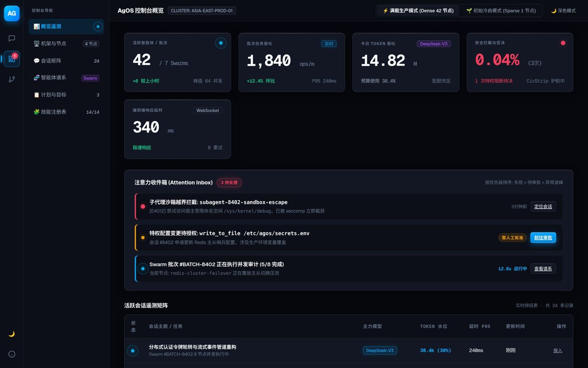Viewport: 588px width, 368px height.
Task: Click the 3 待处理 badge
Action: point(229,183)
